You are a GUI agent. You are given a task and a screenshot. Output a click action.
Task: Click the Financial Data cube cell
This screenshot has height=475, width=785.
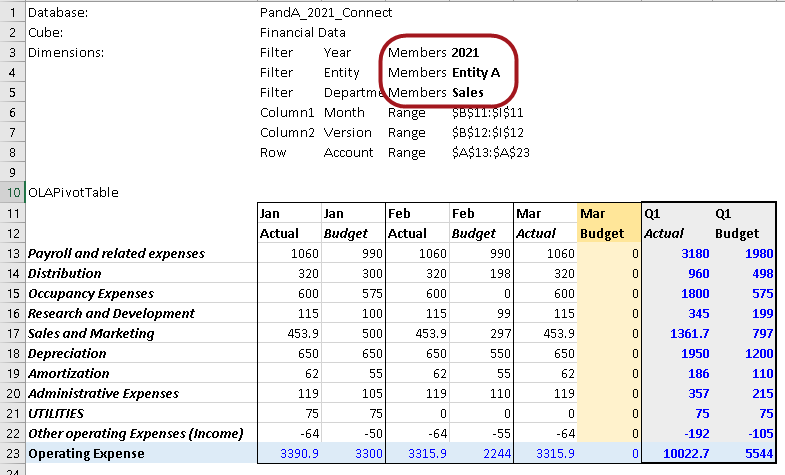302,33
